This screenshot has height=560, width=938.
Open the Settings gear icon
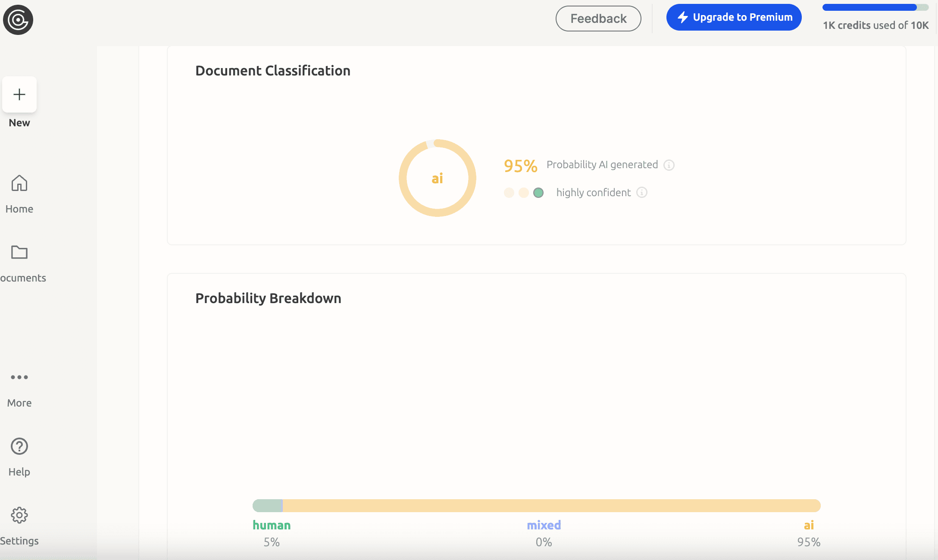coord(19,515)
